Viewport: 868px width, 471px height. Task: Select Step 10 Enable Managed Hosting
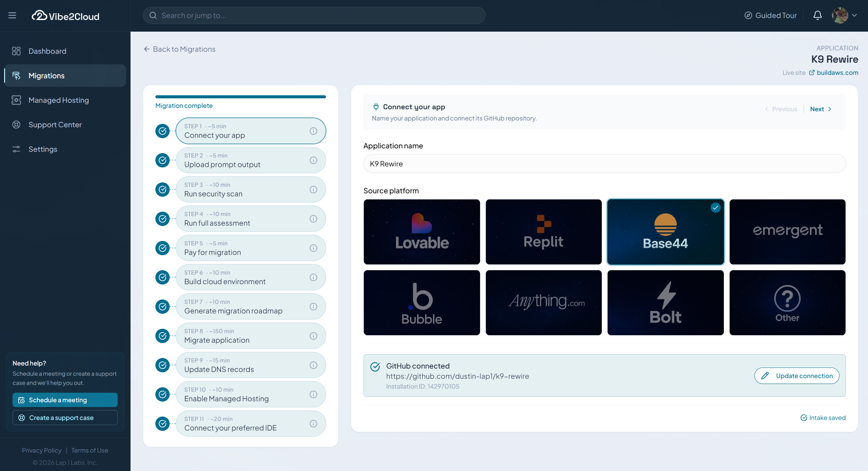coord(251,394)
